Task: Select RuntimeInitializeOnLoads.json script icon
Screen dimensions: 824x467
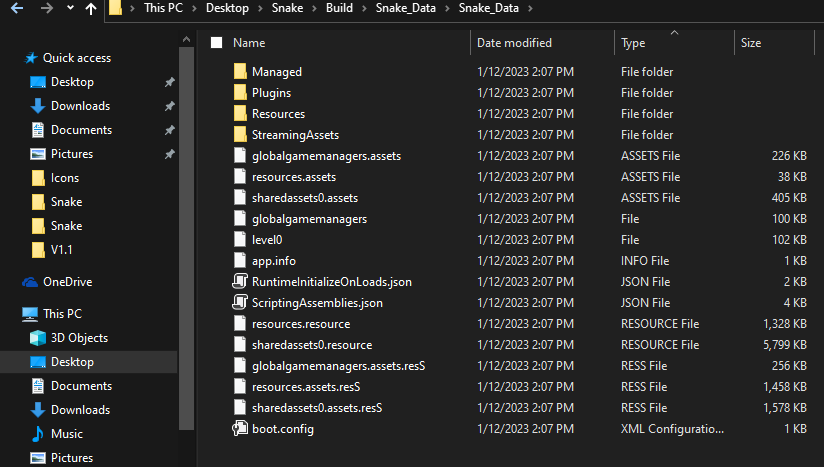Action: (240, 282)
